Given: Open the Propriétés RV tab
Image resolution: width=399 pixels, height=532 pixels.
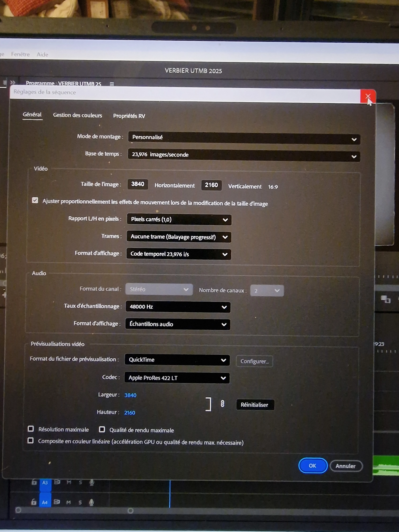Looking at the screenshot, I should [129, 116].
